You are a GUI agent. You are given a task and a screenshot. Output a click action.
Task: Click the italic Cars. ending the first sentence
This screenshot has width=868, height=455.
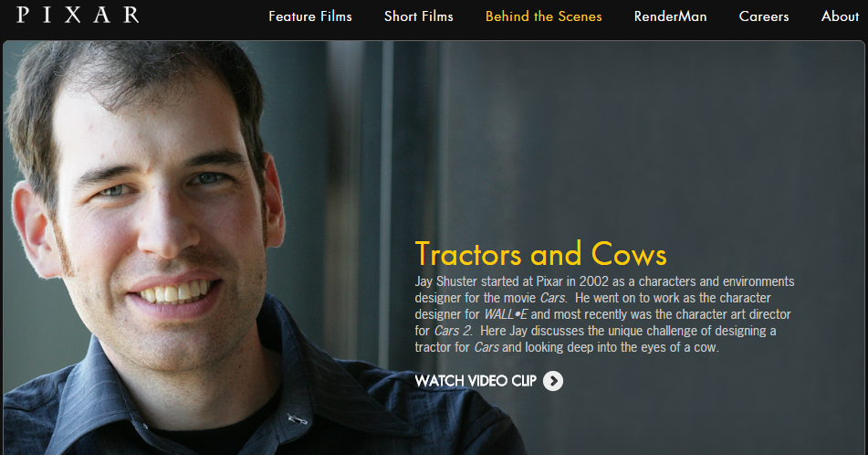(x=554, y=298)
